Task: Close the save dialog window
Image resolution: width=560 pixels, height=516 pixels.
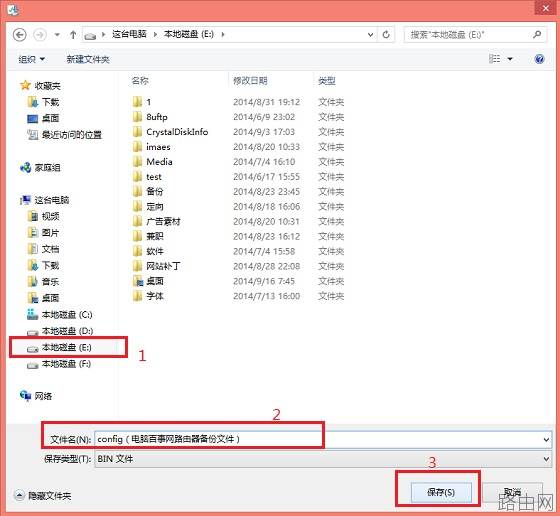Action: pyautogui.click(x=545, y=8)
